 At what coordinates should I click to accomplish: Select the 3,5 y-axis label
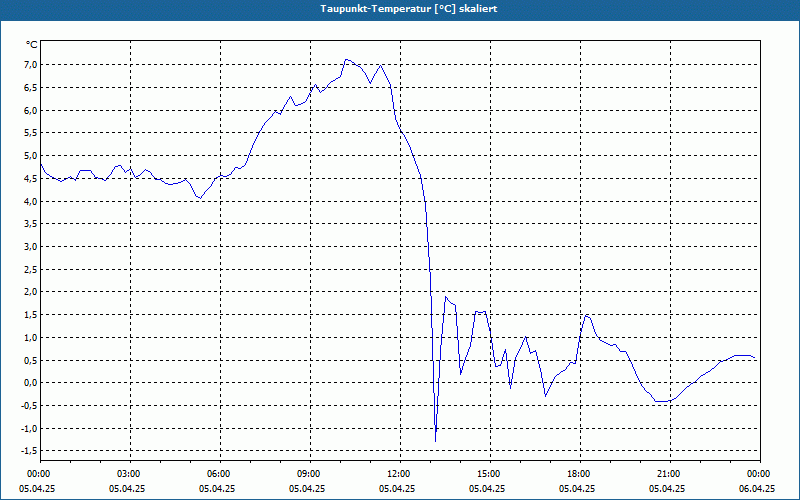coord(30,224)
